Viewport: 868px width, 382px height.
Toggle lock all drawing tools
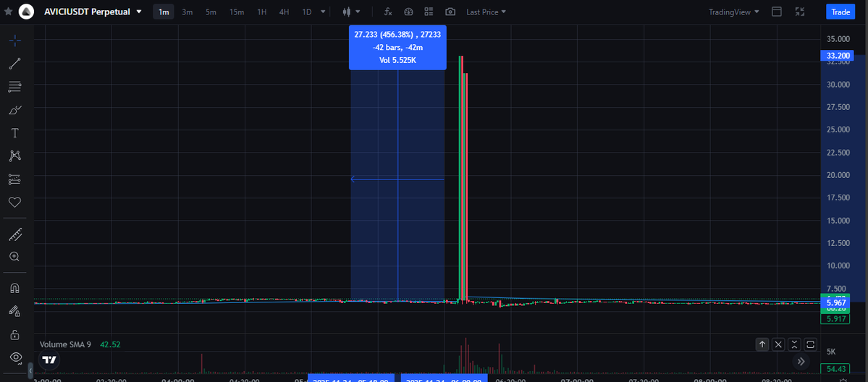coord(15,334)
